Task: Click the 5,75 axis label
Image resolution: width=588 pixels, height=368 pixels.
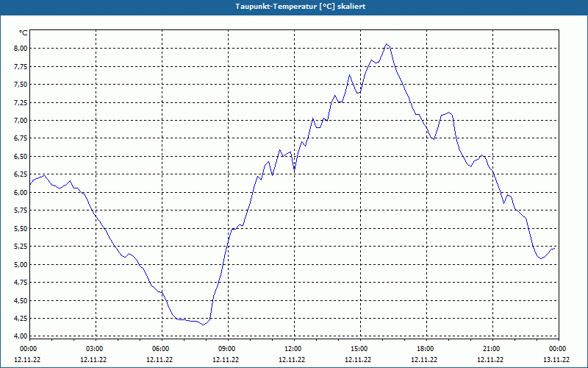Action: tap(21, 210)
